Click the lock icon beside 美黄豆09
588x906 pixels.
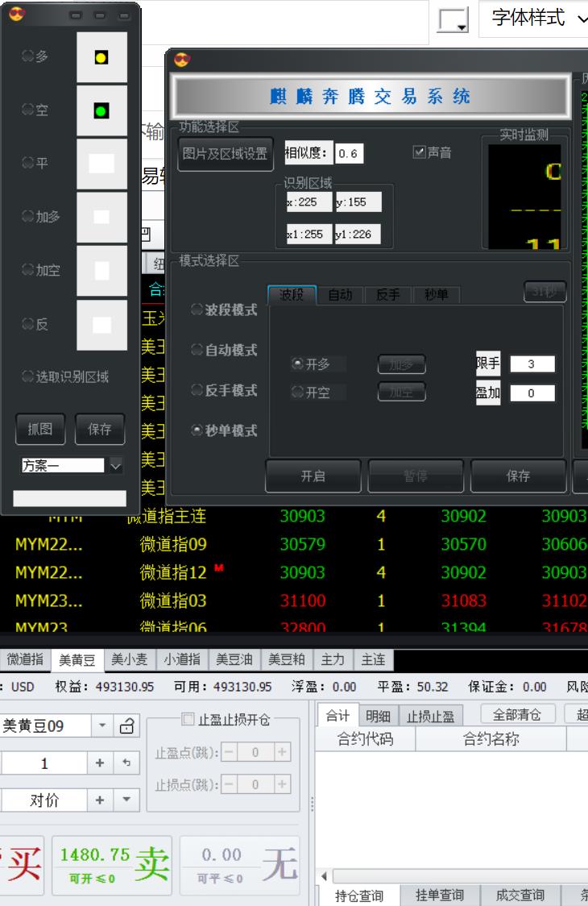pos(126,726)
